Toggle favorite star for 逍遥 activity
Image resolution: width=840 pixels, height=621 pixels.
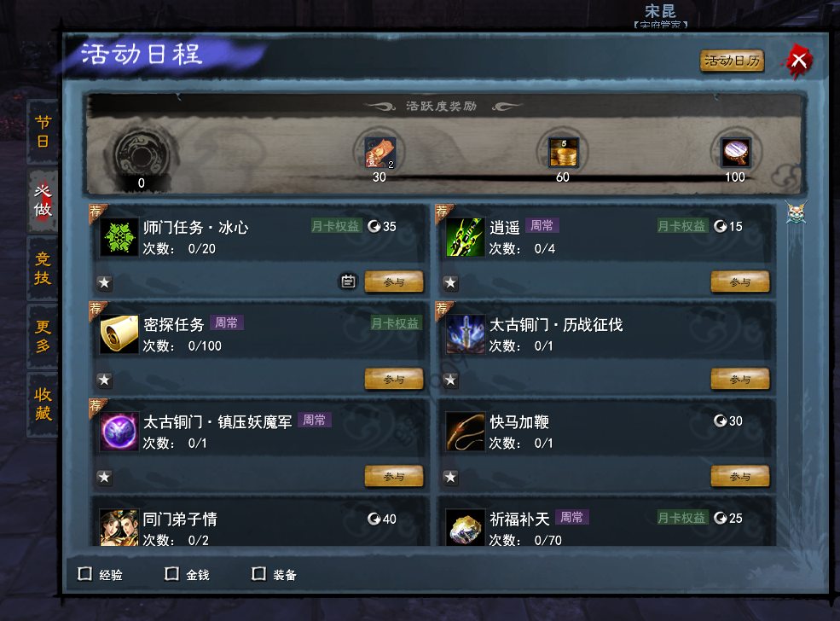point(450,282)
